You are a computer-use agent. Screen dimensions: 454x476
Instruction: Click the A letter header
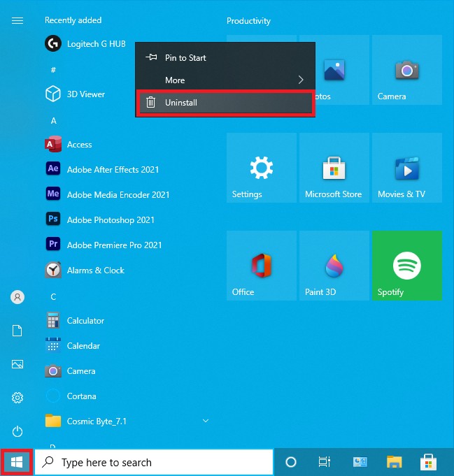tap(53, 121)
